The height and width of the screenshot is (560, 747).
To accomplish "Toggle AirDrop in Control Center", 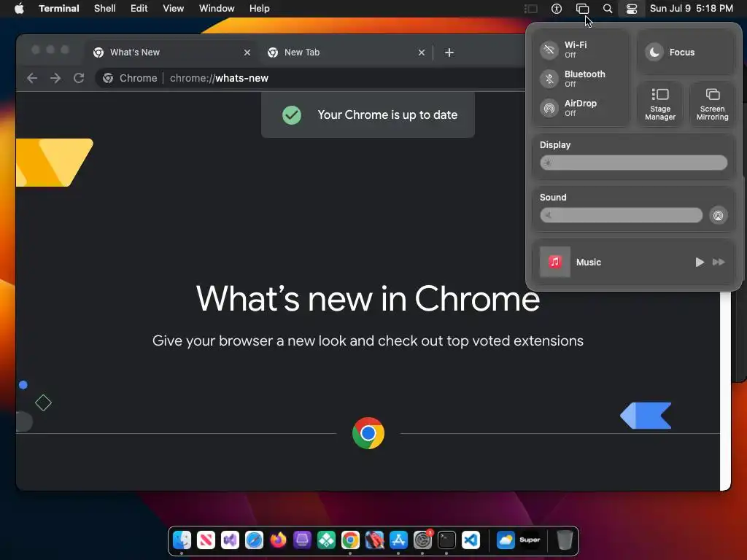I will click(x=549, y=108).
